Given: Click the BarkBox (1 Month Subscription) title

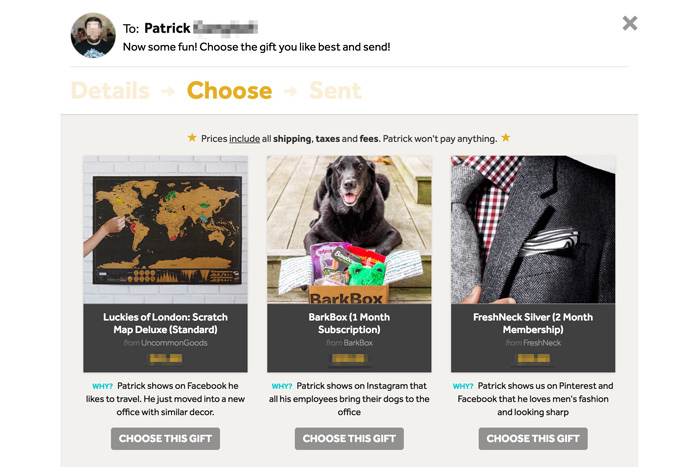Looking at the screenshot, I should click(x=349, y=323).
